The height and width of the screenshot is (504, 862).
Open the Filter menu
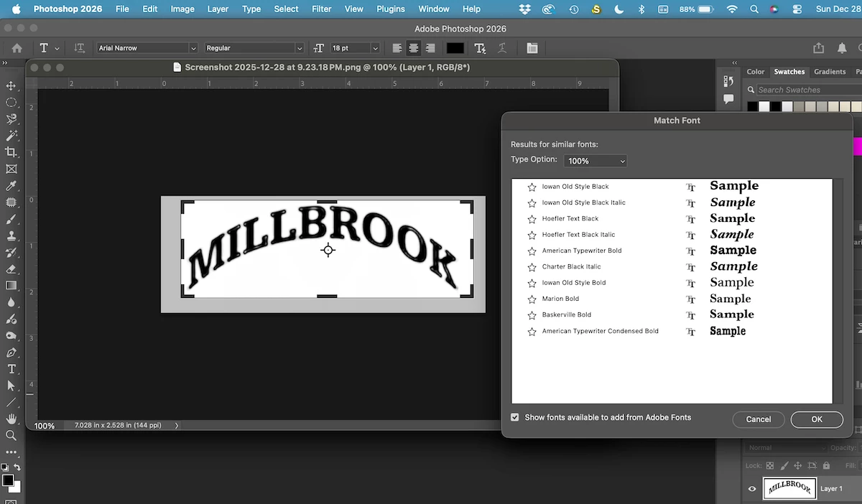pos(322,9)
